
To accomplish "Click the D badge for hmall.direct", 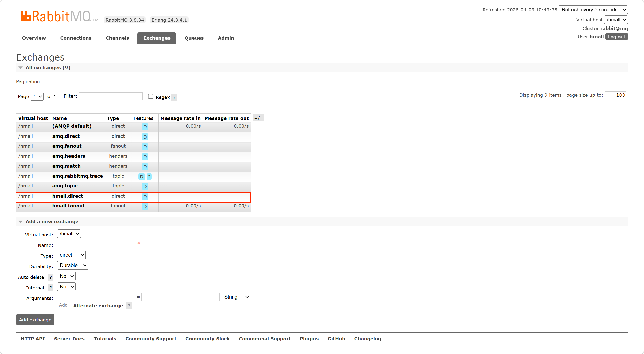I will [x=145, y=197].
